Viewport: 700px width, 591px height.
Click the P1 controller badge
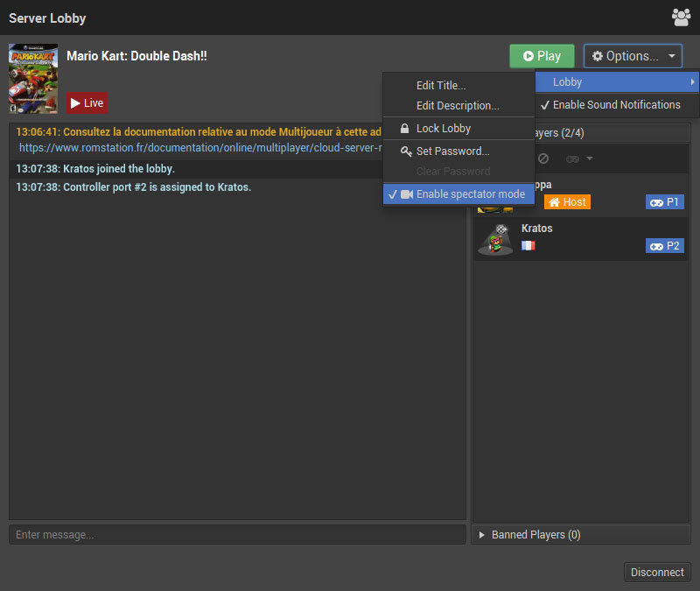pos(664,202)
